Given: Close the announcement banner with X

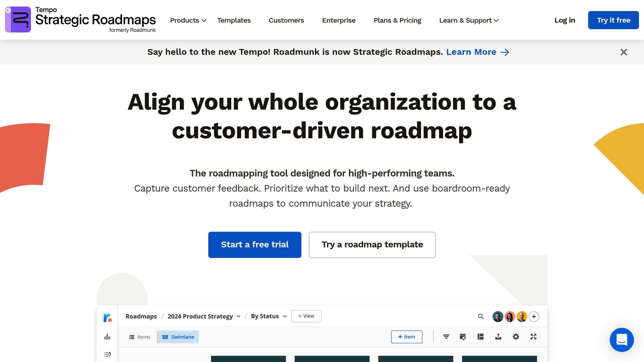Looking at the screenshot, I should pos(624,52).
